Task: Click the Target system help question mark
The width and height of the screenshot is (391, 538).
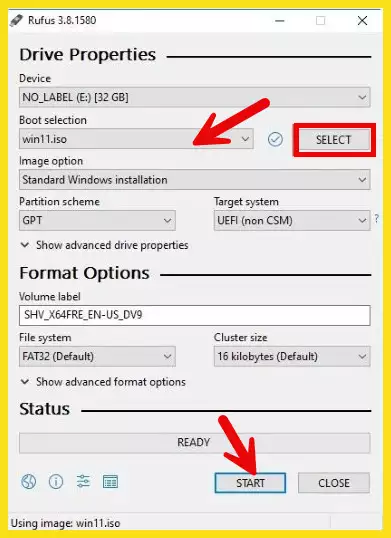Action: point(377,219)
